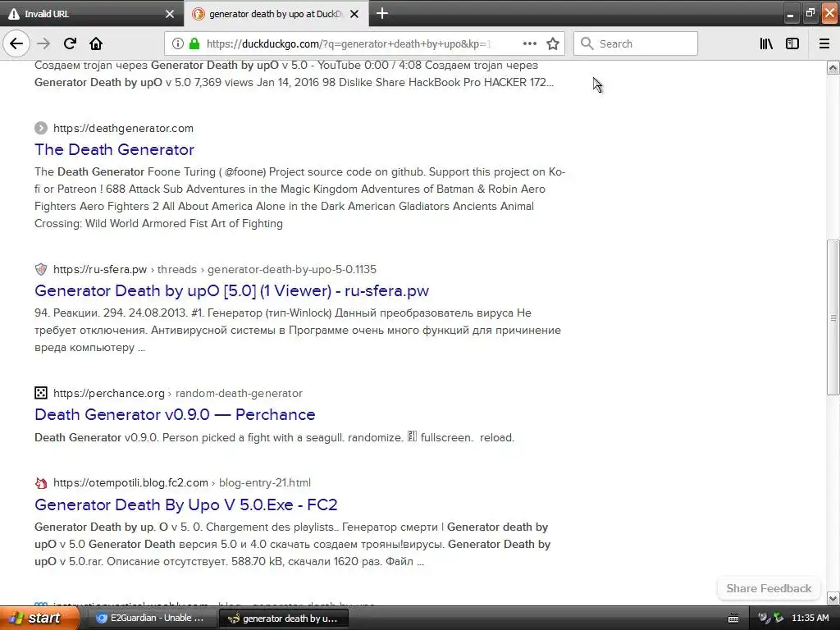Switch to the Invalid URL tab

click(x=91, y=14)
